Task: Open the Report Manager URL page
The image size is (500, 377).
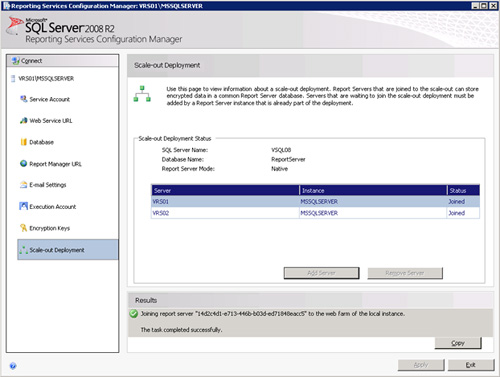Action: coord(55,164)
